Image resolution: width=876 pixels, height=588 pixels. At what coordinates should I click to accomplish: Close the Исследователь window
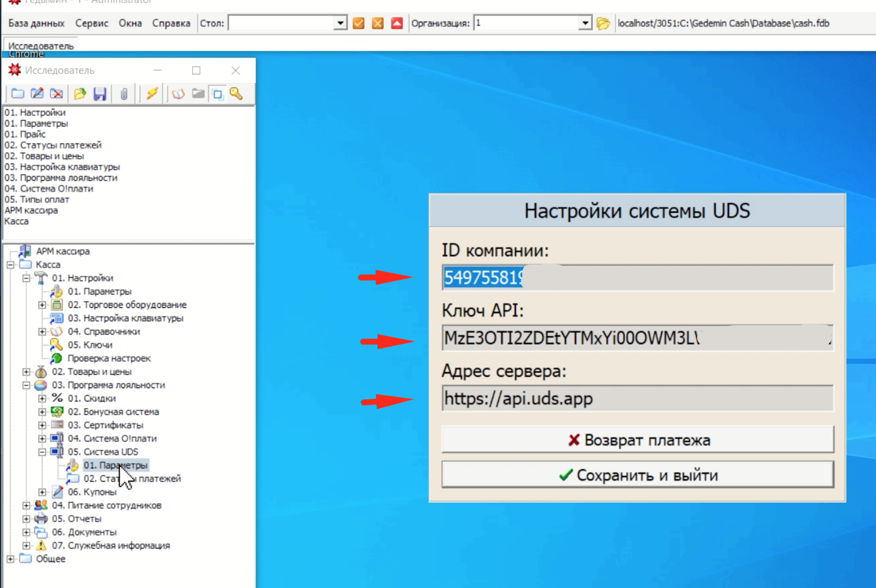[236, 70]
